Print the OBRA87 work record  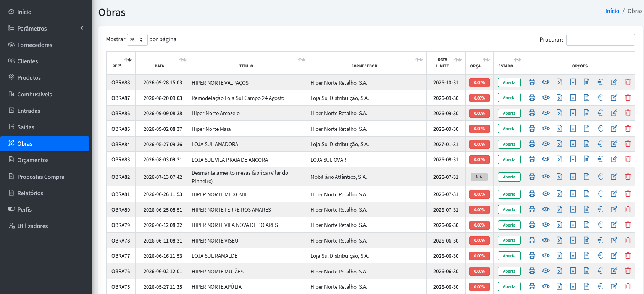pyautogui.click(x=532, y=98)
